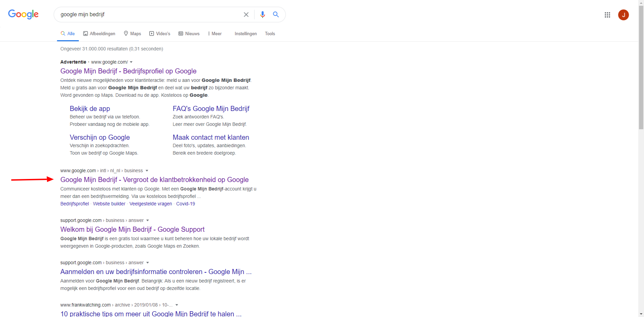Open Verschijn op Google sitelink
Screen dimensions: 644x317
coord(99,137)
